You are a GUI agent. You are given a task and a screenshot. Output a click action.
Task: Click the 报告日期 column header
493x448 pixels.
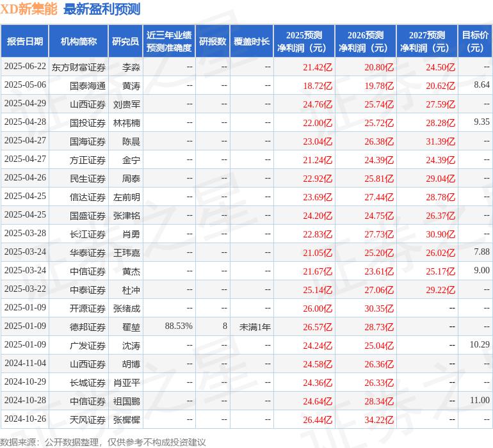point(25,41)
